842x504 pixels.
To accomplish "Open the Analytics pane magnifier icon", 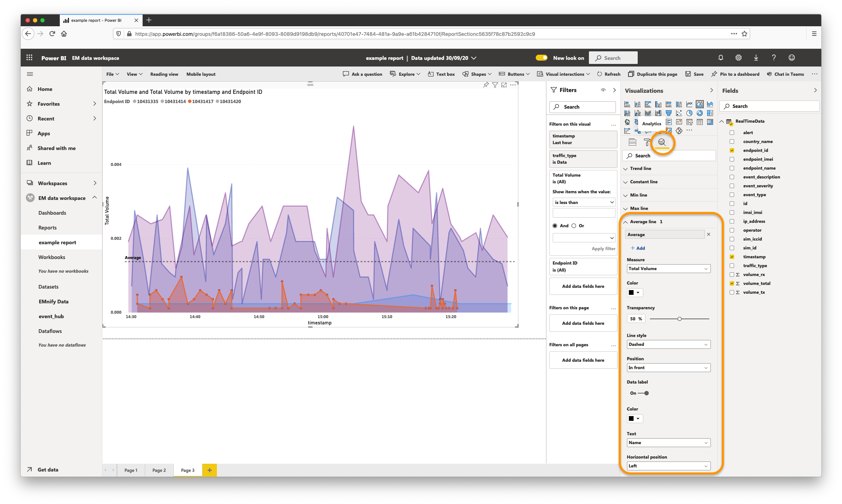I will pyautogui.click(x=662, y=142).
